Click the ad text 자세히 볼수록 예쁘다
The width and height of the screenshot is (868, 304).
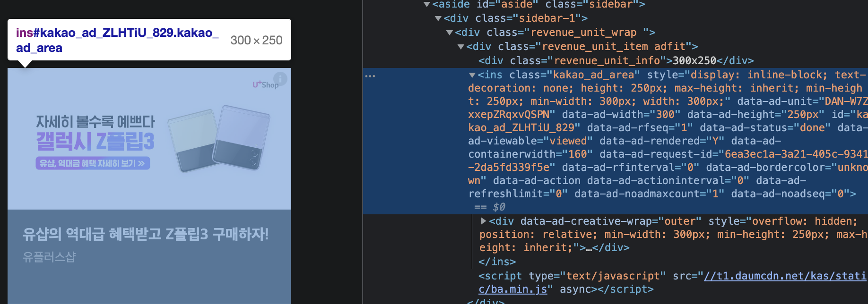pos(95,122)
